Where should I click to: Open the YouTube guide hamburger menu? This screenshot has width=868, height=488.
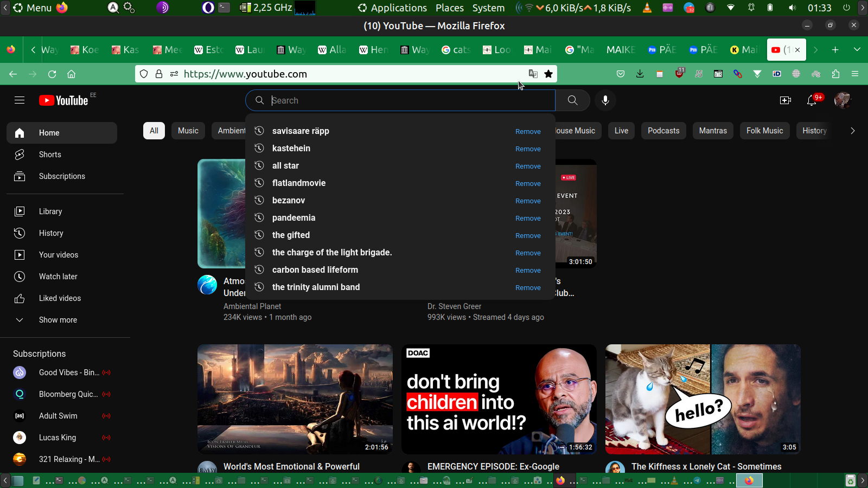(20, 100)
